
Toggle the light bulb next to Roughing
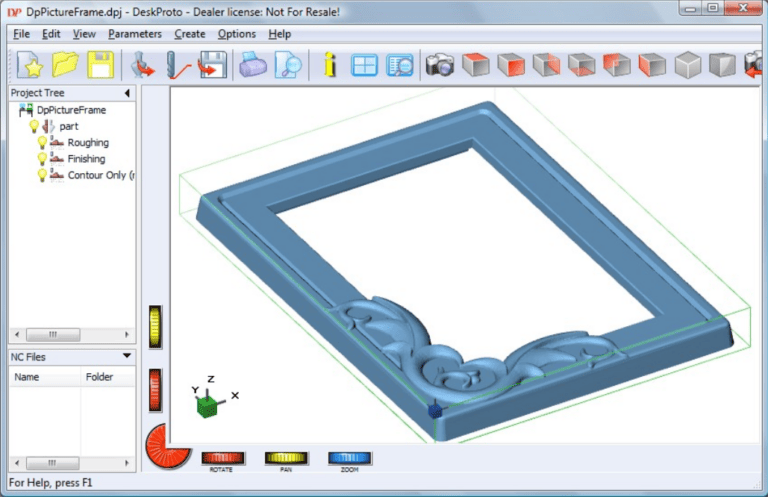click(x=42, y=143)
